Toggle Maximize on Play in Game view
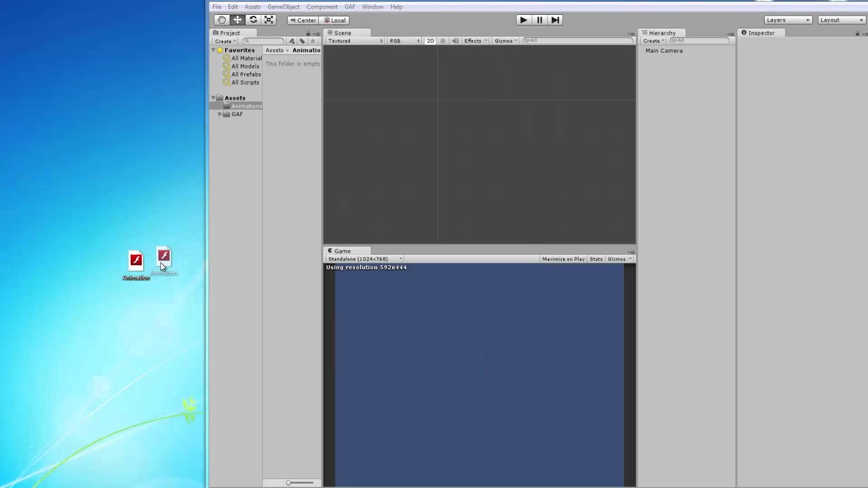 [x=563, y=259]
